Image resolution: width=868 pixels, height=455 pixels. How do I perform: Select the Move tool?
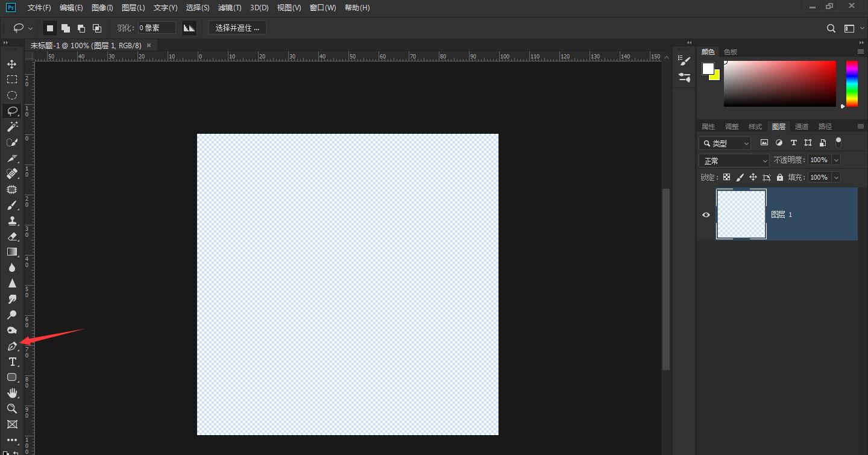[11, 64]
